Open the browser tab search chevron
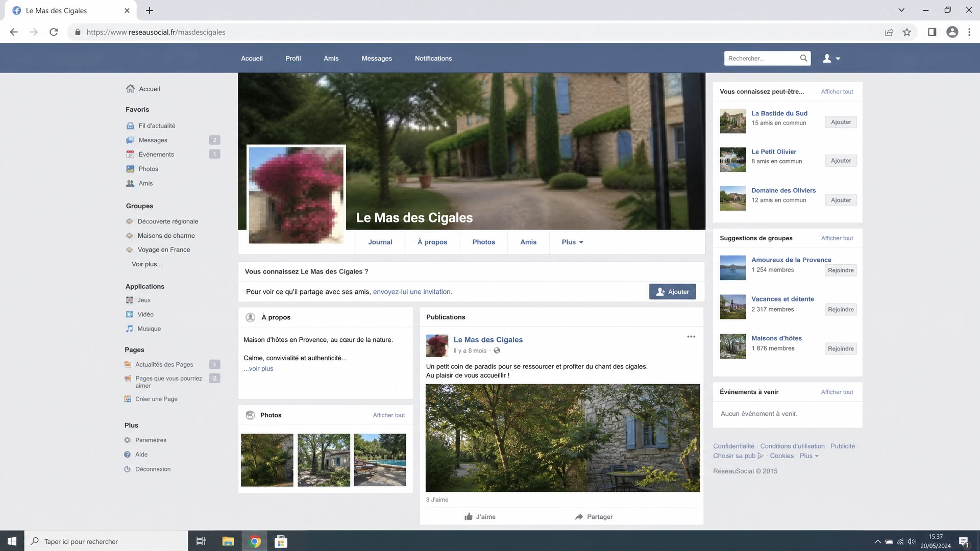980x551 pixels. [901, 10]
